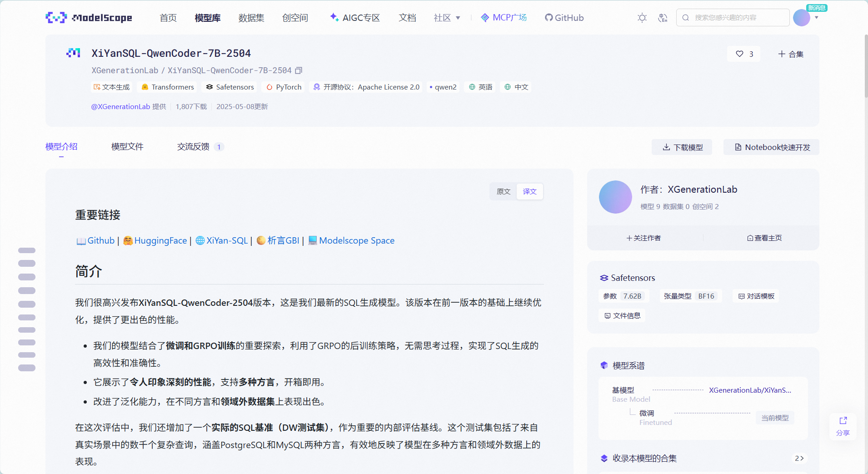Open XGenerationLab organization breadcrumb
868x474 pixels.
tap(125, 70)
